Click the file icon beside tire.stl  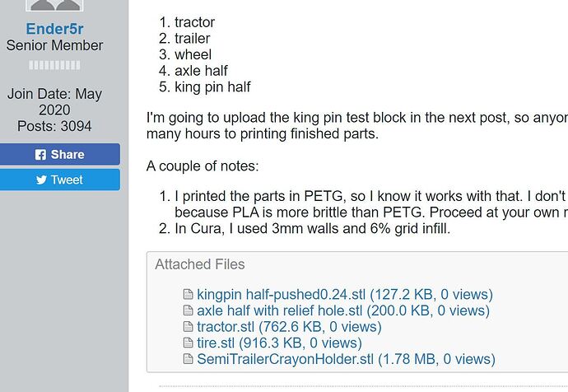(x=188, y=343)
